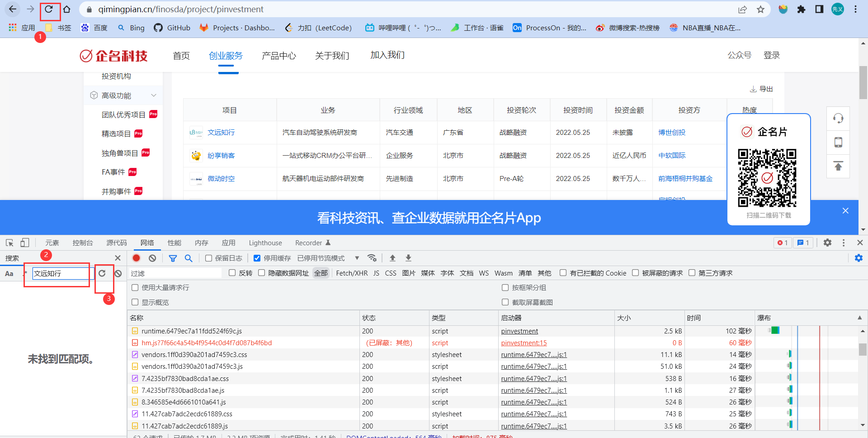The image size is (868, 438).
Task: Open the 博世创投 investor link
Action: coord(672,133)
